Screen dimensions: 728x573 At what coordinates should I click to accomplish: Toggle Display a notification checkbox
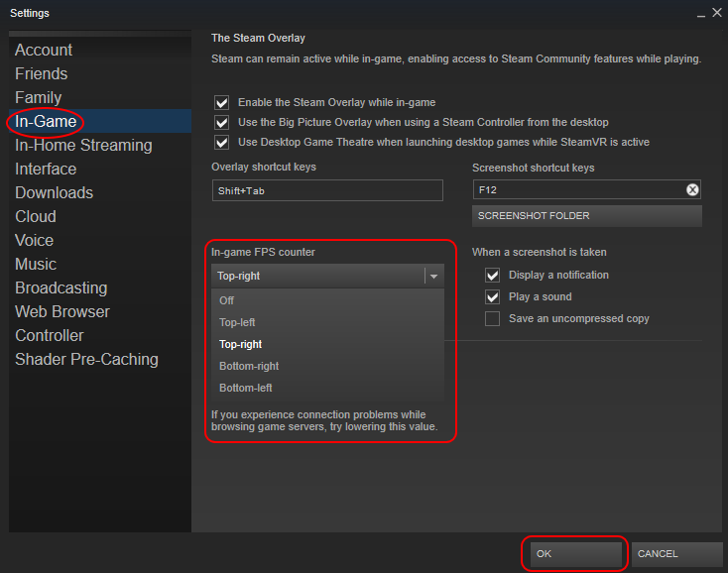point(493,276)
